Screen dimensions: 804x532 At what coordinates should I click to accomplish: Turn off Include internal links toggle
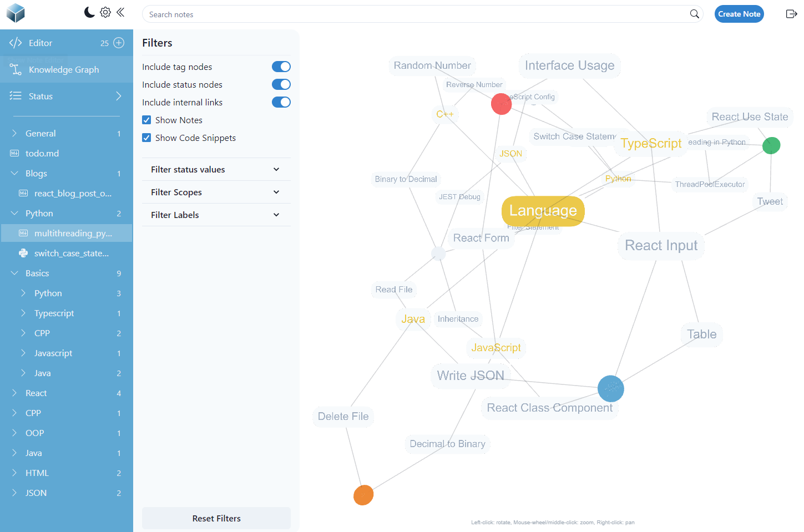[281, 102]
